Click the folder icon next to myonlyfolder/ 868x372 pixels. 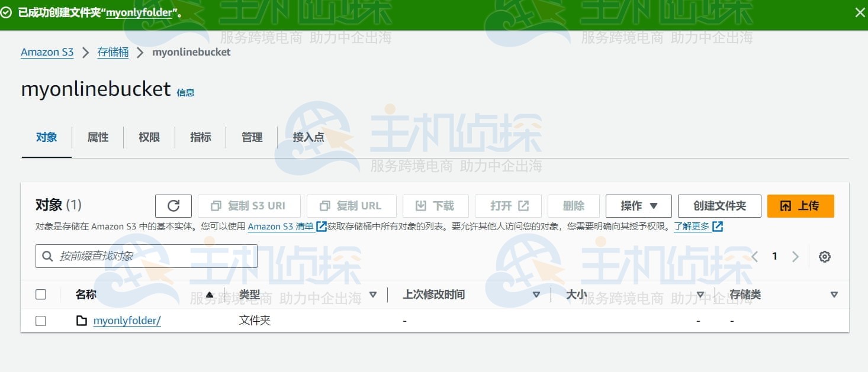click(81, 320)
